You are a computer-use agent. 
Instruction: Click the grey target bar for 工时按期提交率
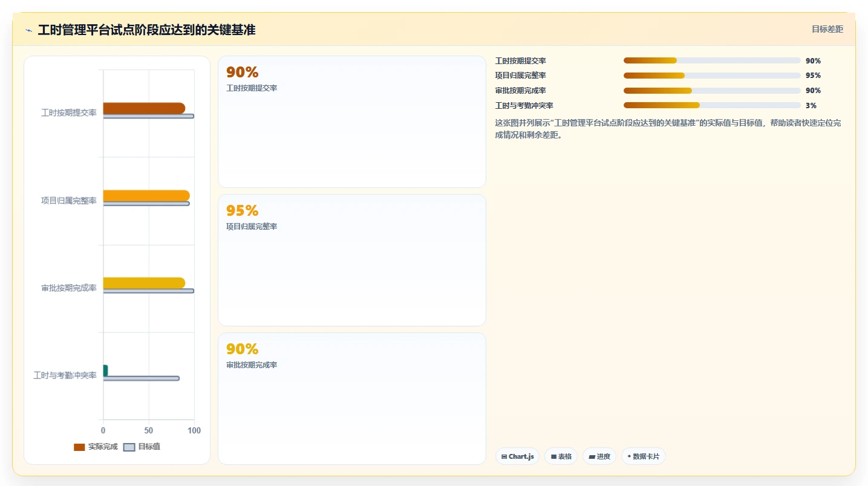pyautogui.click(x=149, y=116)
